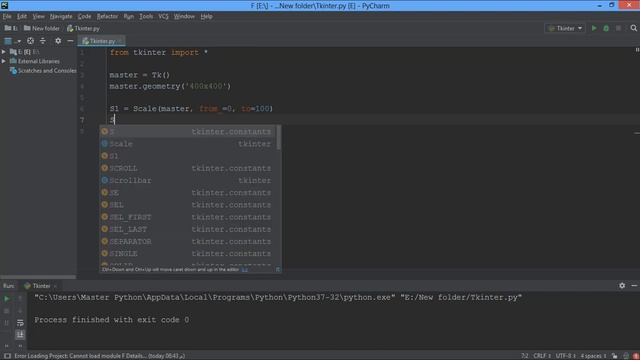Click the scroll-from-source target icon in Project panel

[x=30, y=41]
